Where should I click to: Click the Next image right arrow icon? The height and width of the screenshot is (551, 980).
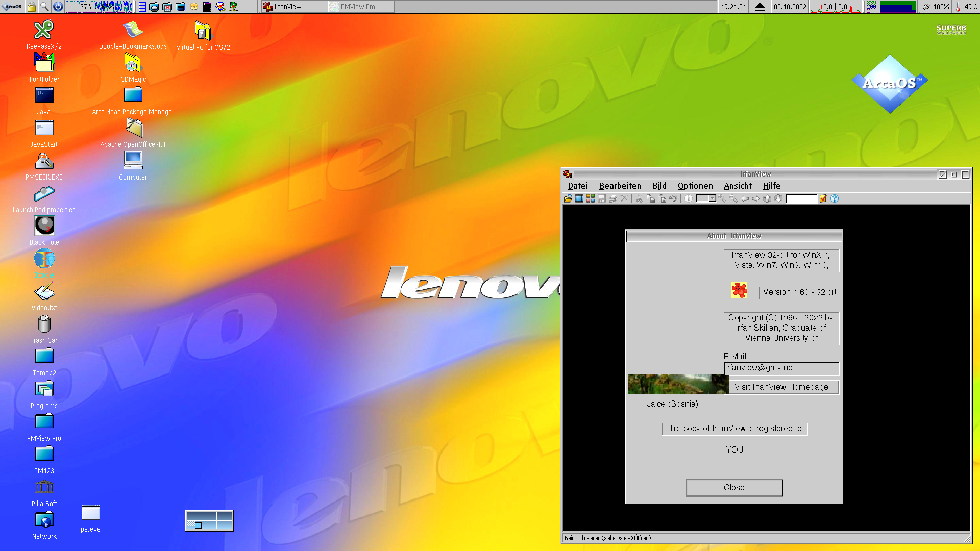click(756, 199)
